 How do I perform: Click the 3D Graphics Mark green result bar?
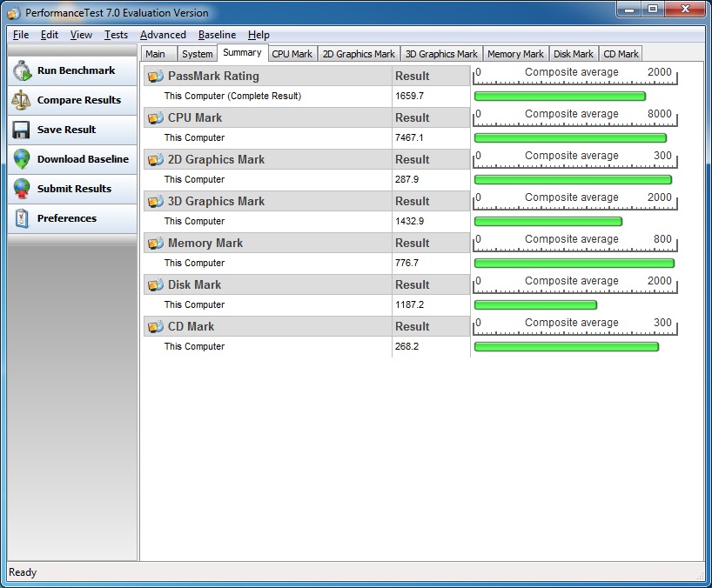[548, 222]
